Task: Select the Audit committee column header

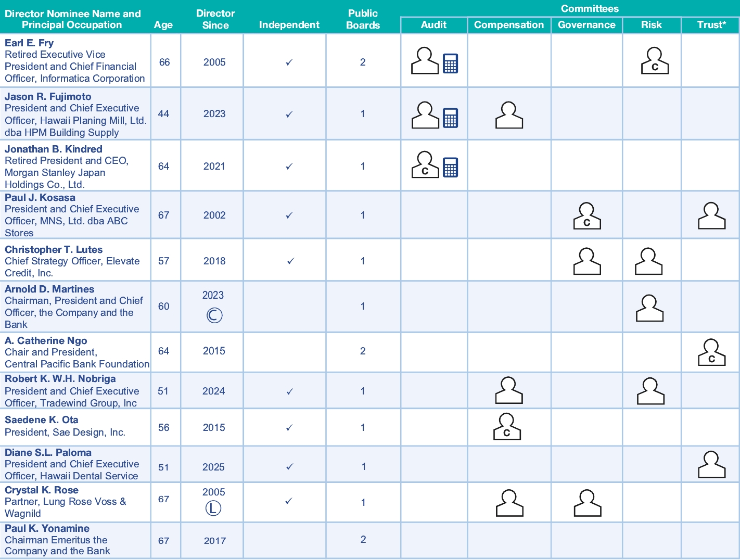Action: (x=433, y=25)
